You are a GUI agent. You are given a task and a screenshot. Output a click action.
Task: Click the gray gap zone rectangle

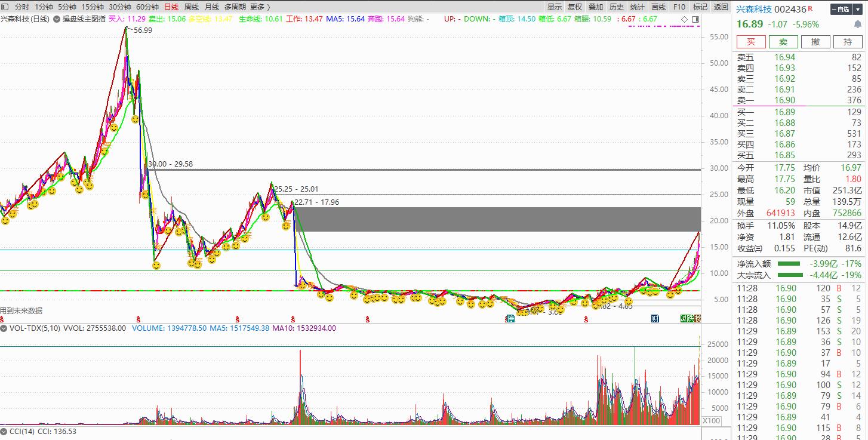tap(497, 219)
